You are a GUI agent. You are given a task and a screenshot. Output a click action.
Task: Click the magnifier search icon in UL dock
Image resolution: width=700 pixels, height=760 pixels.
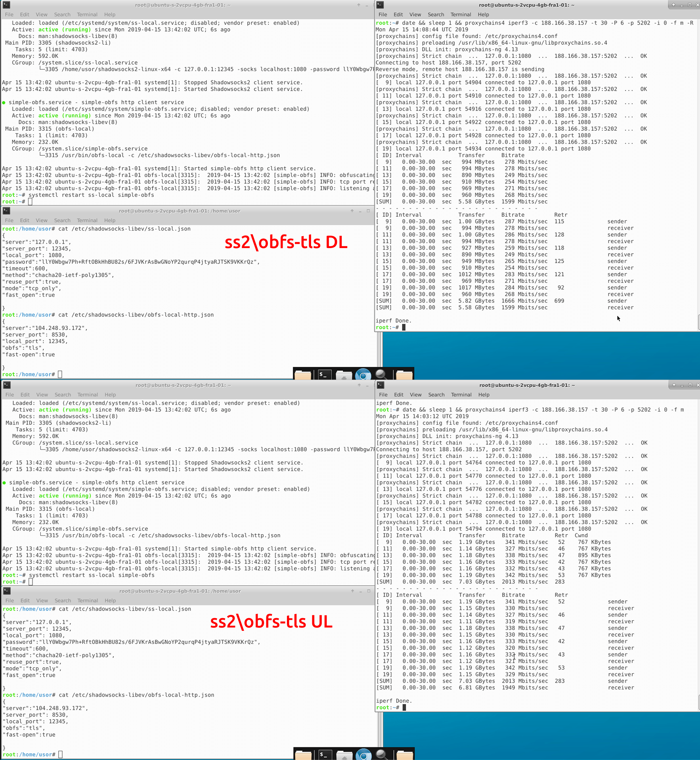click(x=382, y=754)
